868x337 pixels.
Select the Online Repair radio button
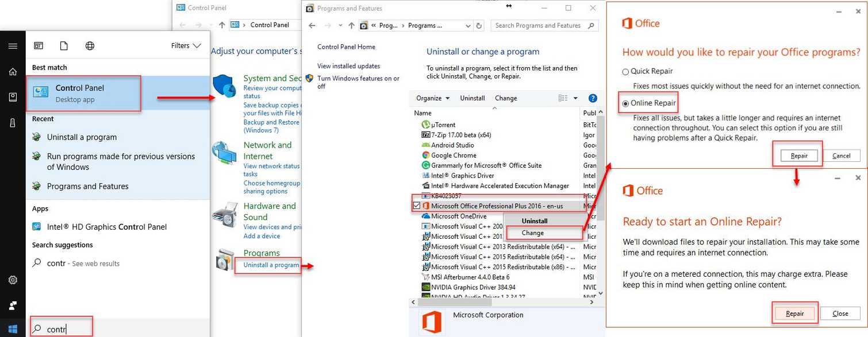point(626,103)
